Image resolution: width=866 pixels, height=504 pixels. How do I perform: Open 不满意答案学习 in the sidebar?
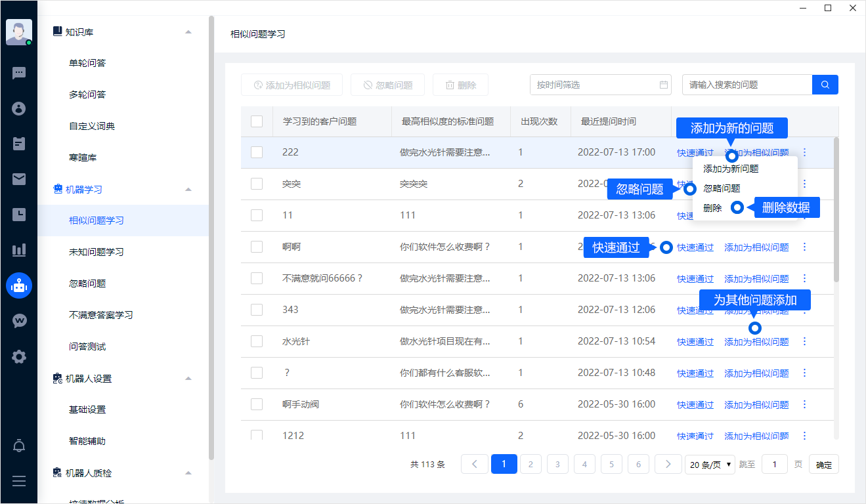[x=101, y=315]
